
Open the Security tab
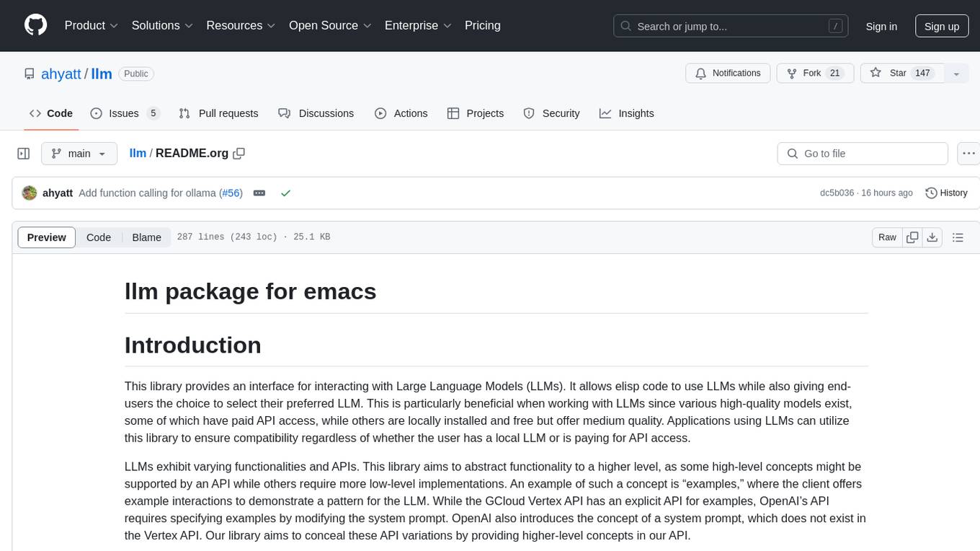coord(551,113)
